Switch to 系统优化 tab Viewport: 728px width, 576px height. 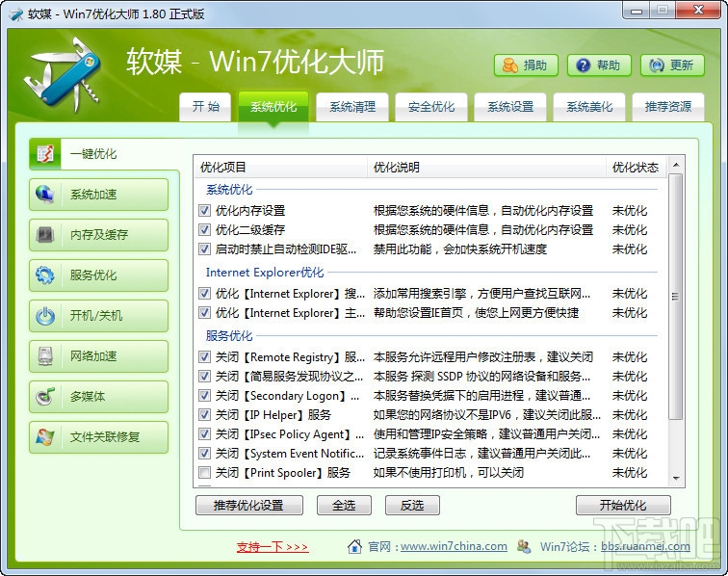(273, 107)
